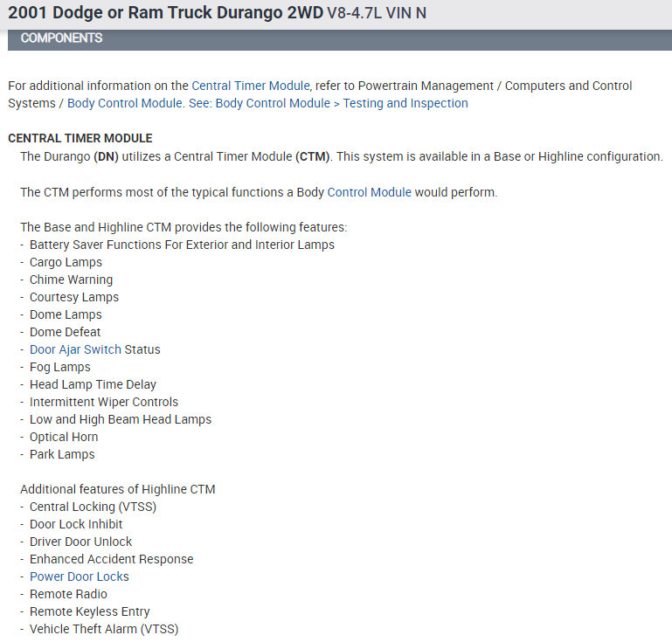Click the Remote Radio list item

tap(68, 594)
